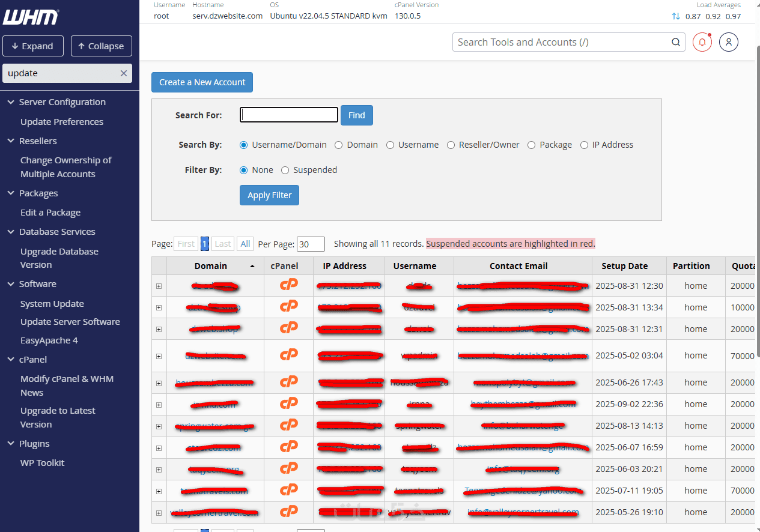Image resolution: width=760 pixels, height=532 pixels.
Task: Open the user profile icon
Action: [729, 42]
